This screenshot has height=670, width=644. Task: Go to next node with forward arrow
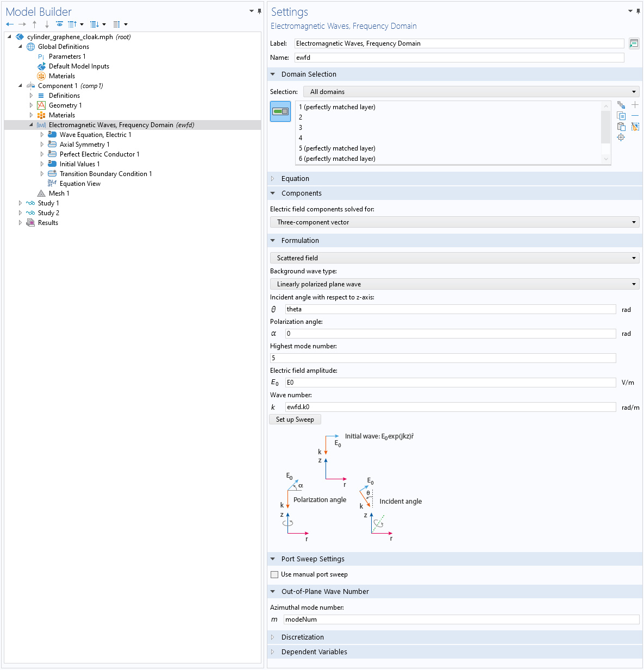22,24
